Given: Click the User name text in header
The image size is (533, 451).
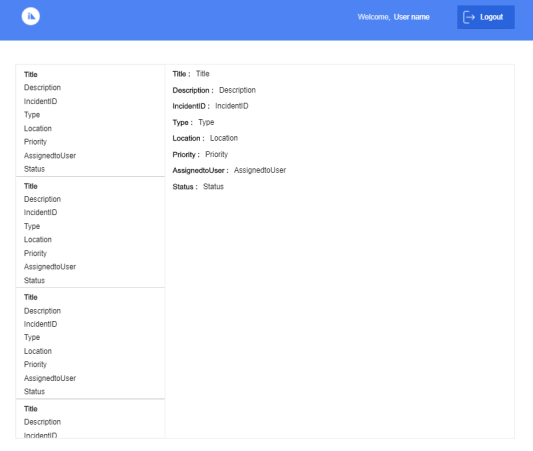Looking at the screenshot, I should click(411, 17).
